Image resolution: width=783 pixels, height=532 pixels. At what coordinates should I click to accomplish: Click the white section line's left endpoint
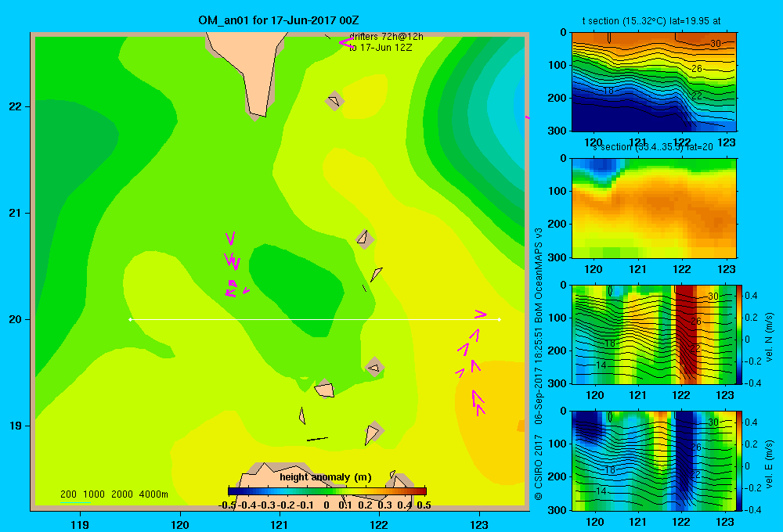click(x=130, y=319)
